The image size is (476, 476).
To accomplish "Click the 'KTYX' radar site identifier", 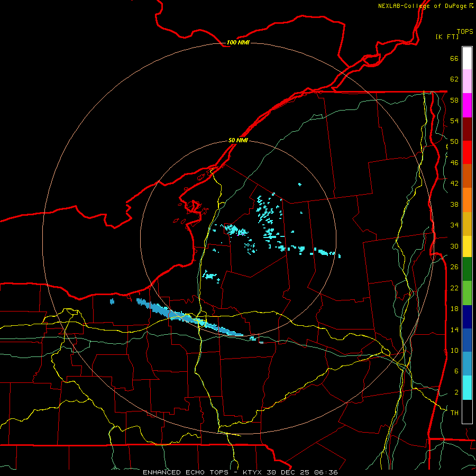I will coord(252,472).
